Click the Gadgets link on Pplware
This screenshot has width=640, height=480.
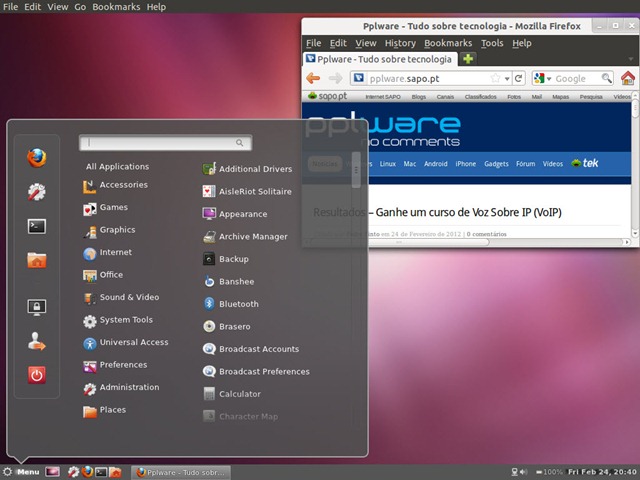coord(496,164)
